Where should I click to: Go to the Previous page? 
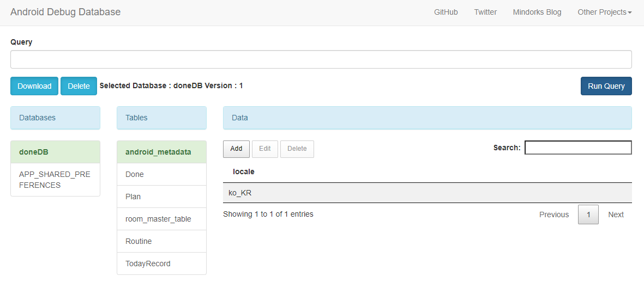coord(554,215)
